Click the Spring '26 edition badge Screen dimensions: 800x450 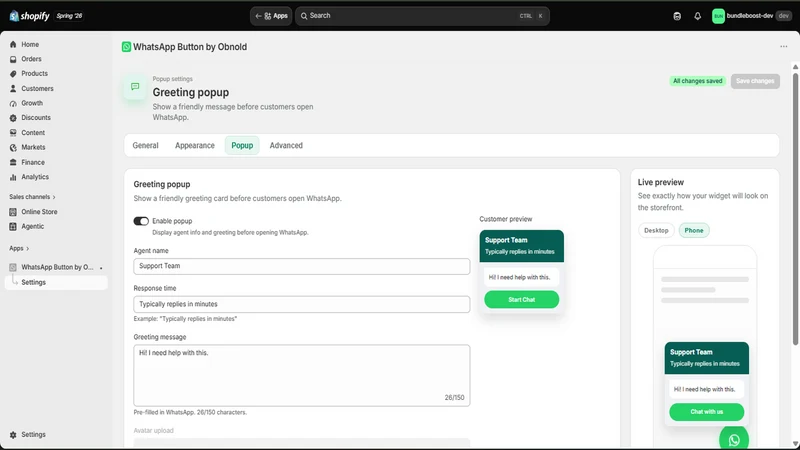click(69, 16)
